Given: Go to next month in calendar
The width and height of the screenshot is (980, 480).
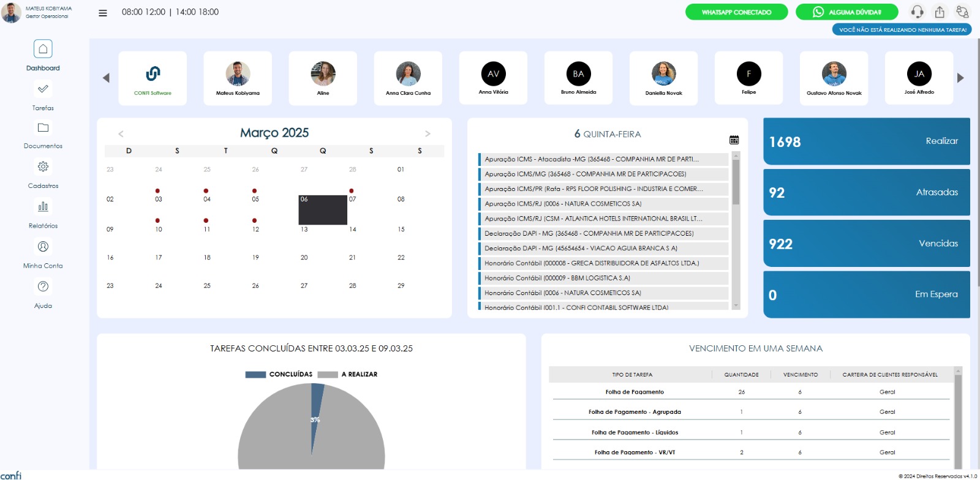Looking at the screenshot, I should [x=428, y=133].
